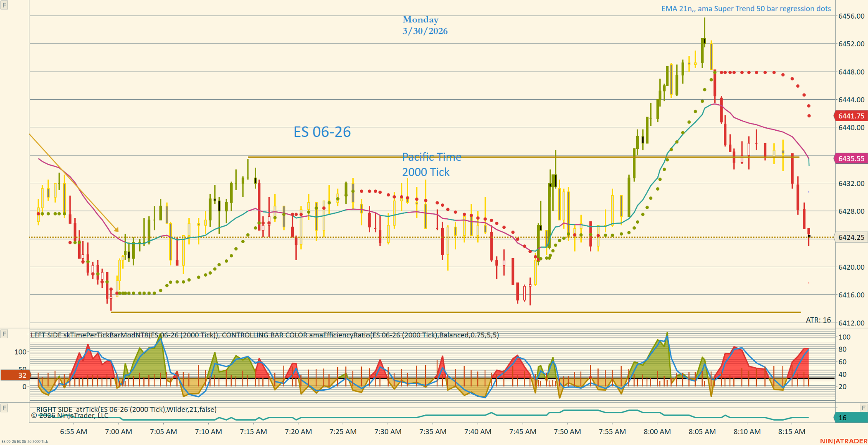Click the 2000 Tick text annotation
This screenshot has width=868, height=445.
click(x=426, y=172)
